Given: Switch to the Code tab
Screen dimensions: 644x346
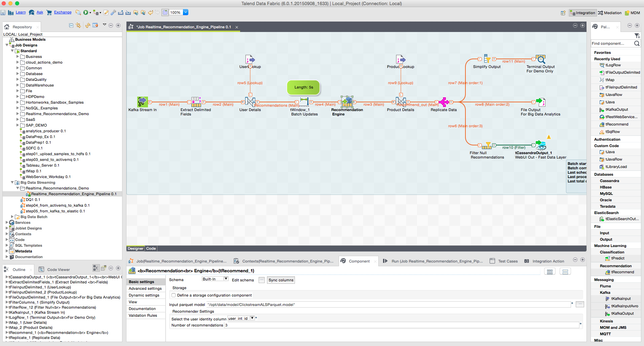Looking at the screenshot, I should (x=151, y=248).
